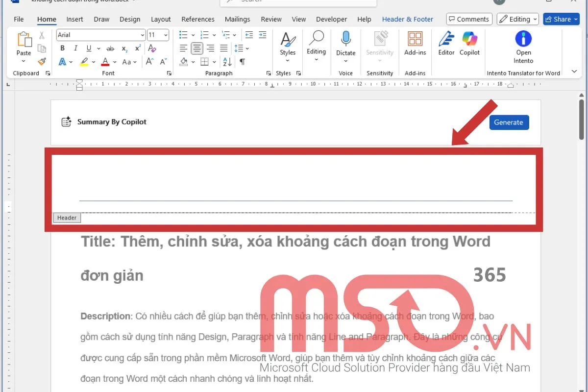
Task: Apply the yellow text highlight color
Action: click(84, 62)
